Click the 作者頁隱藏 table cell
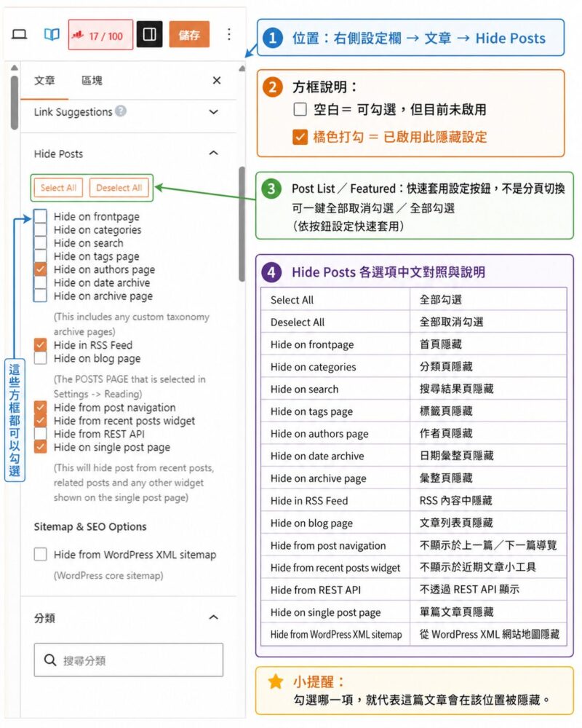The height and width of the screenshot is (728, 582). pos(488,434)
